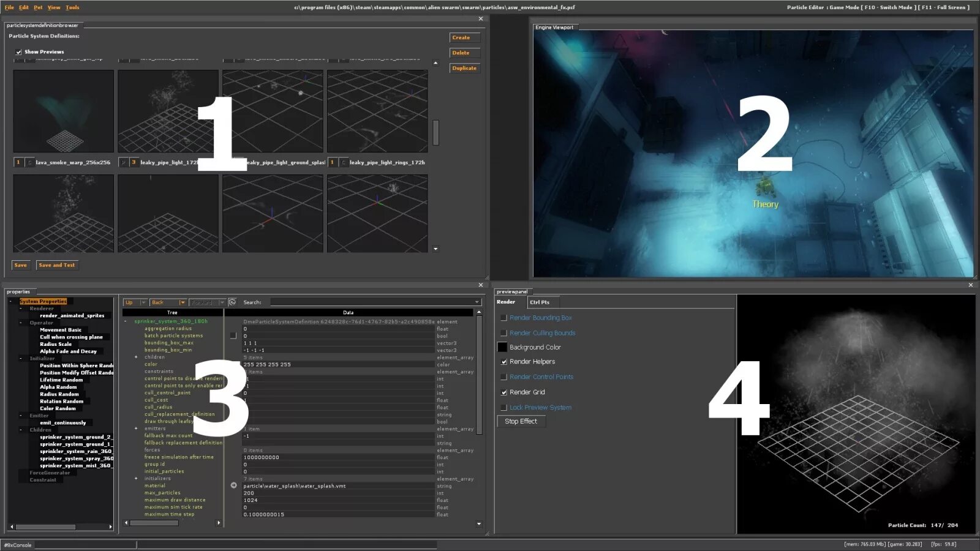The width and height of the screenshot is (980, 551).
Task: Click the Duplicate button
Action: click(464, 68)
